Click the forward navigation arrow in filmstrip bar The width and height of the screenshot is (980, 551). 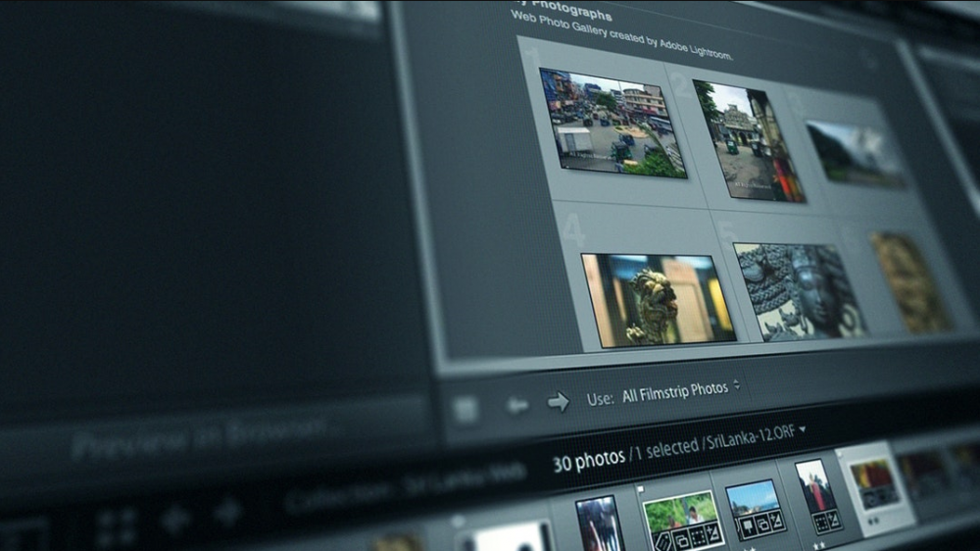[227, 512]
